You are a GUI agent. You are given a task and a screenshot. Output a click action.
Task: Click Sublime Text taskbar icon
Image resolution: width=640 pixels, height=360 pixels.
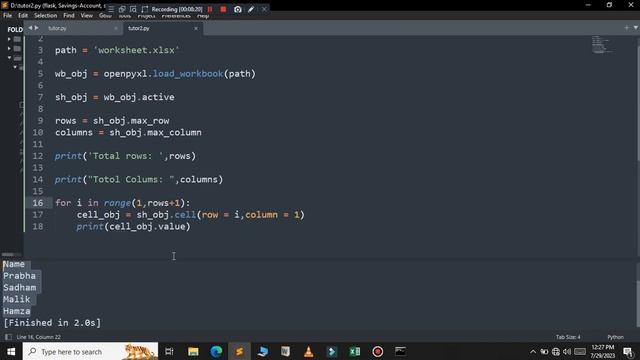pyautogui.click(x=240, y=351)
